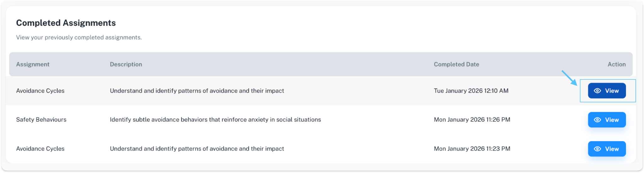Click the description text in the 11:23 PM row

tap(197, 149)
